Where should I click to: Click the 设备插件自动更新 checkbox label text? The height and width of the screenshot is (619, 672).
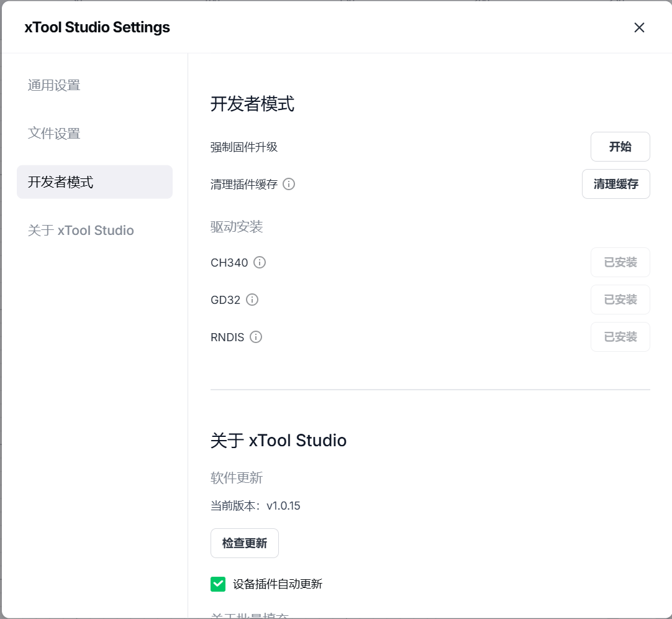point(278,584)
